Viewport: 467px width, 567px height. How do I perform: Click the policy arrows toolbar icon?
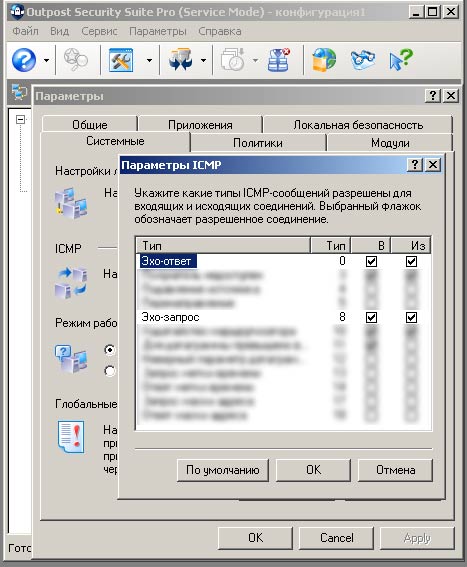[181, 60]
